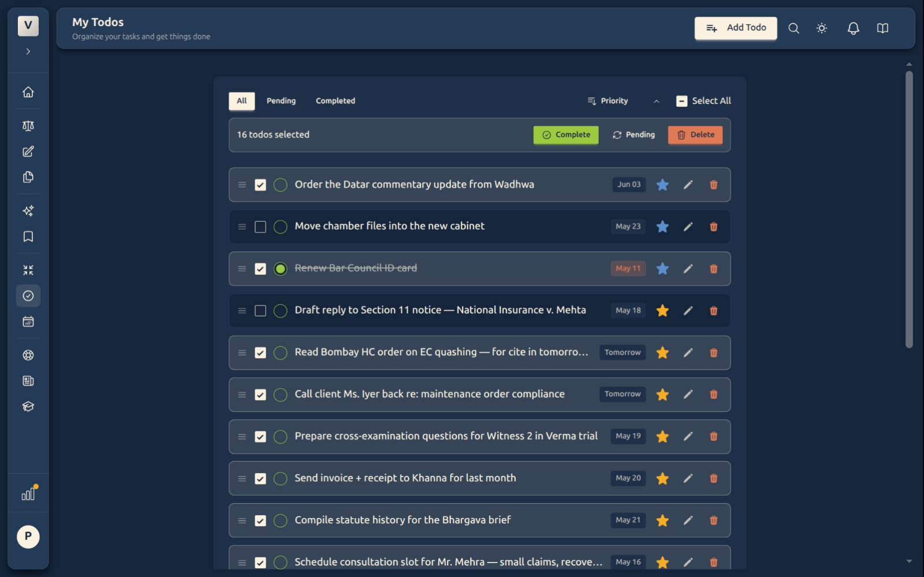The width and height of the screenshot is (924, 577).
Task: Unmark Renew Bar Council ID card completion circle
Action: tap(280, 269)
